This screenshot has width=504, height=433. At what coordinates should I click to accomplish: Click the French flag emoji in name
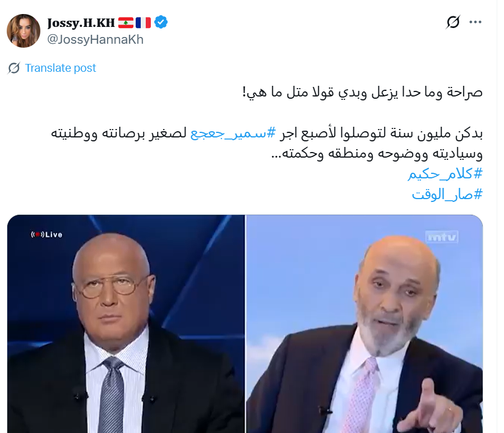(x=143, y=23)
